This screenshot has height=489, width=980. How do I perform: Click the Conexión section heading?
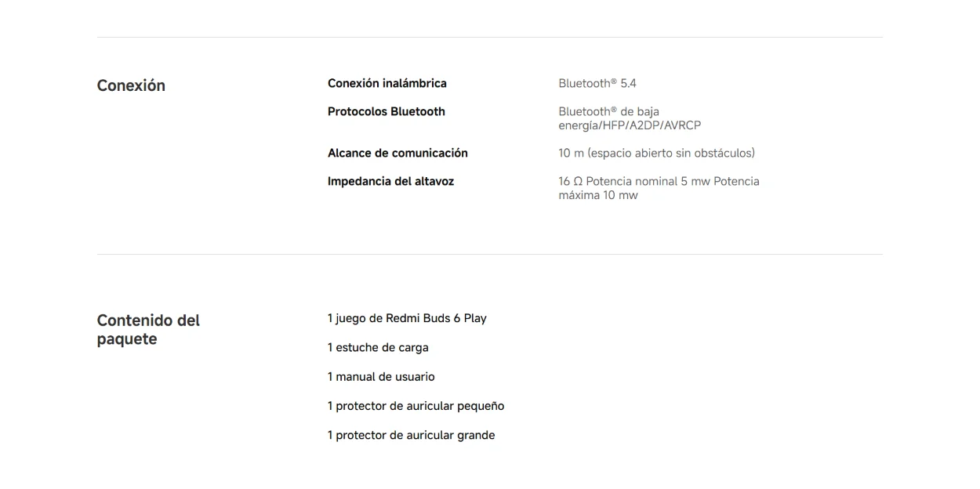(131, 85)
